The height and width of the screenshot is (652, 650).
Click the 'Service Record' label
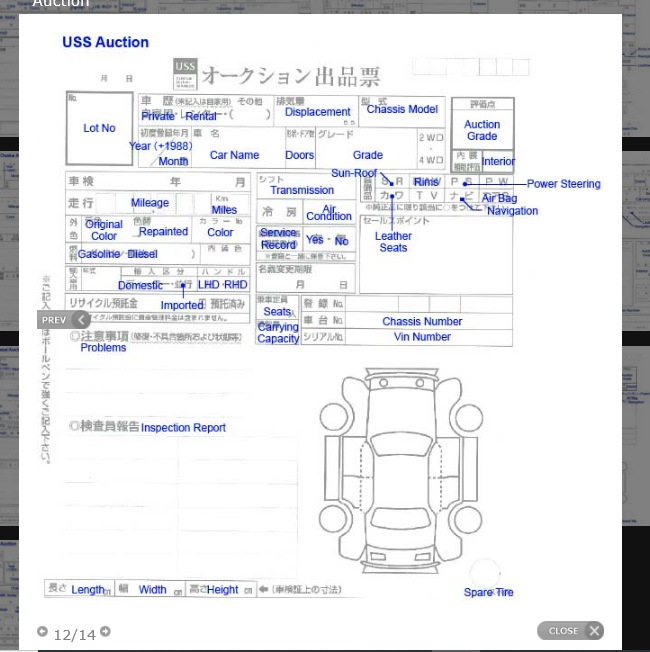278,239
